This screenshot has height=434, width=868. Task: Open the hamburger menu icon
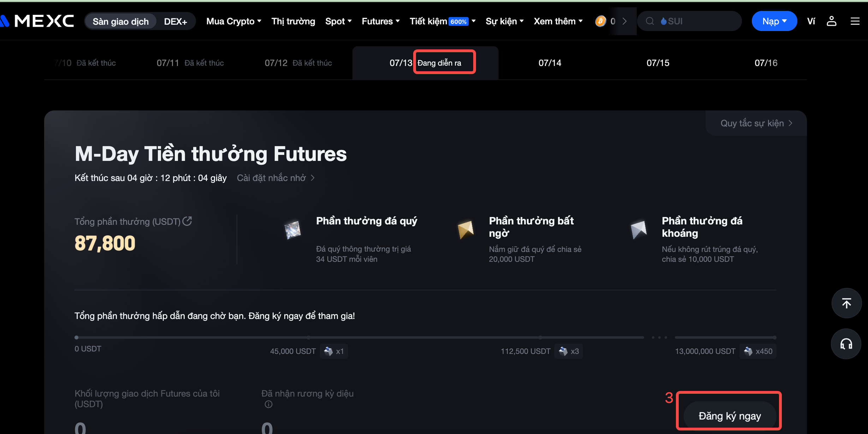point(855,21)
